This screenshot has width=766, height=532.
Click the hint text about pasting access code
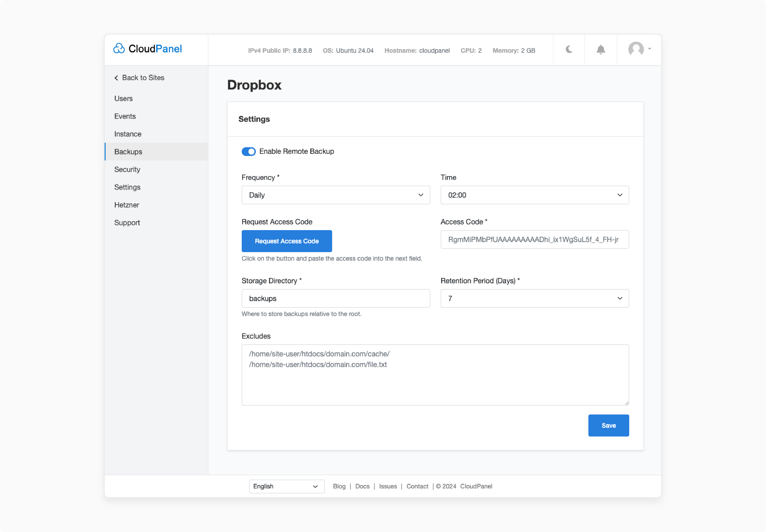(x=332, y=259)
